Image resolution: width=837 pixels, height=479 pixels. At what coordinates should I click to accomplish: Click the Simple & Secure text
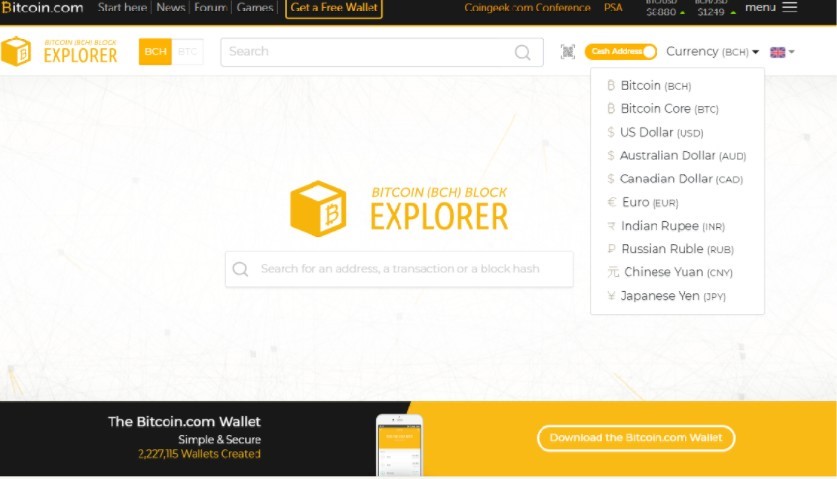point(219,439)
